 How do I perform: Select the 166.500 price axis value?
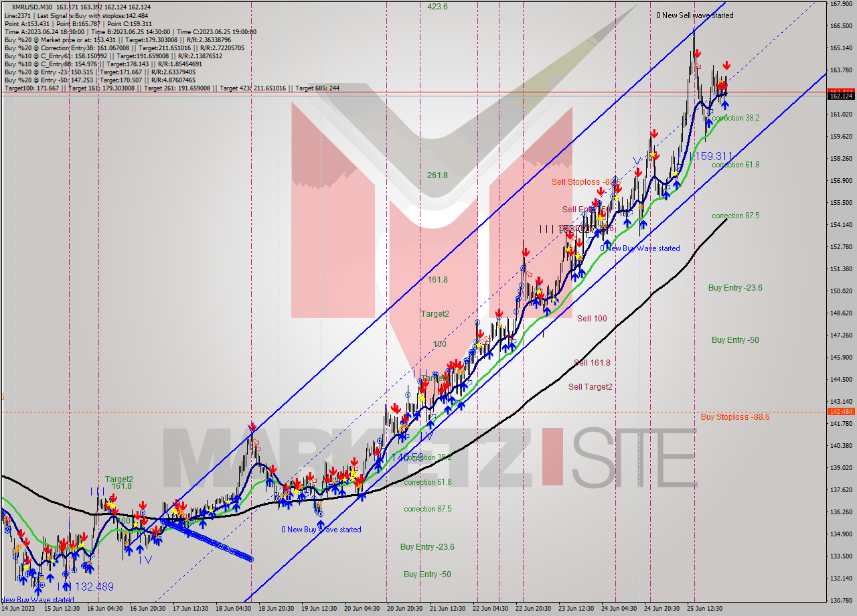[841, 26]
